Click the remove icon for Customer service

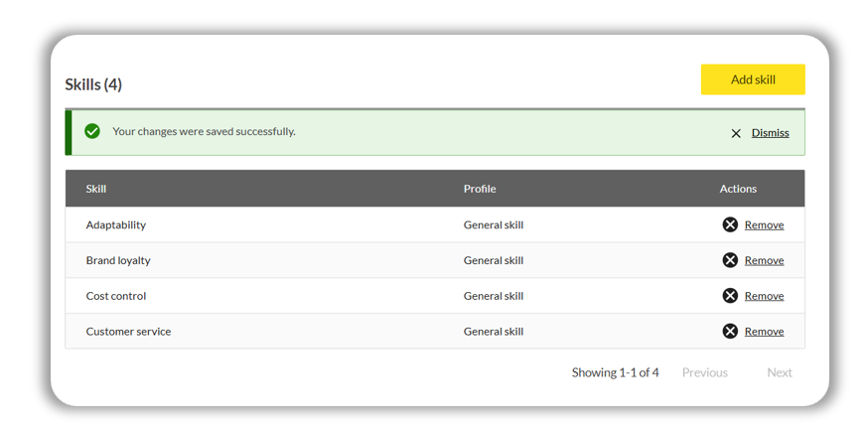[730, 332]
